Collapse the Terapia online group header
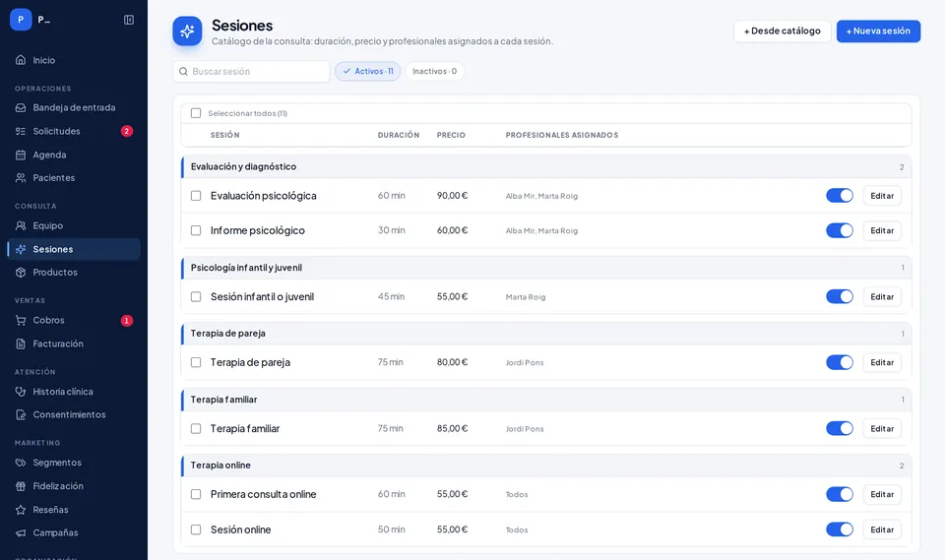The width and height of the screenshot is (945, 560). click(546, 466)
